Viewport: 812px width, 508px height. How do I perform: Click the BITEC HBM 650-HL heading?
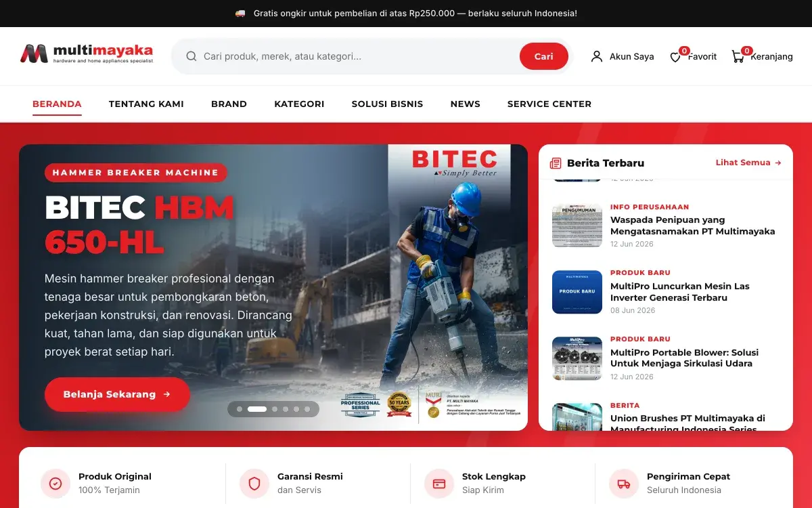[139, 225]
